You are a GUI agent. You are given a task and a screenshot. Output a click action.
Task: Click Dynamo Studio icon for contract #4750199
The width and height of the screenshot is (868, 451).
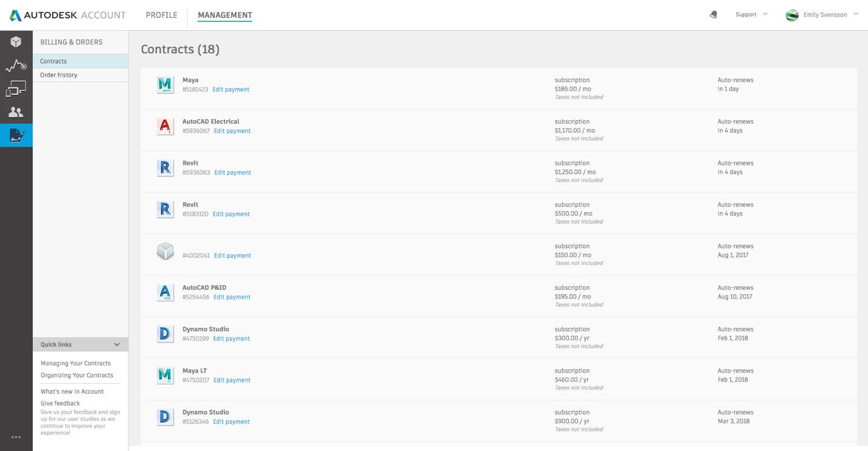(165, 334)
